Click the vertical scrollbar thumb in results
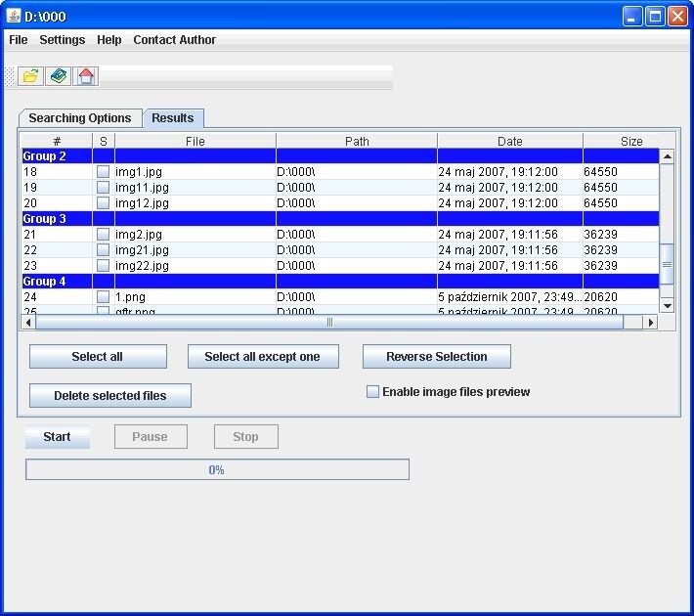 coord(667,264)
